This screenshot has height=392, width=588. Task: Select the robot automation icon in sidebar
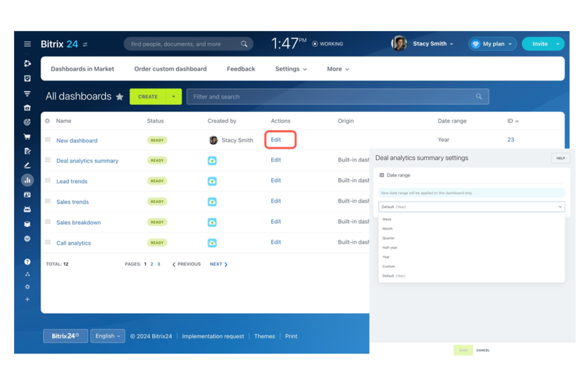click(x=27, y=209)
